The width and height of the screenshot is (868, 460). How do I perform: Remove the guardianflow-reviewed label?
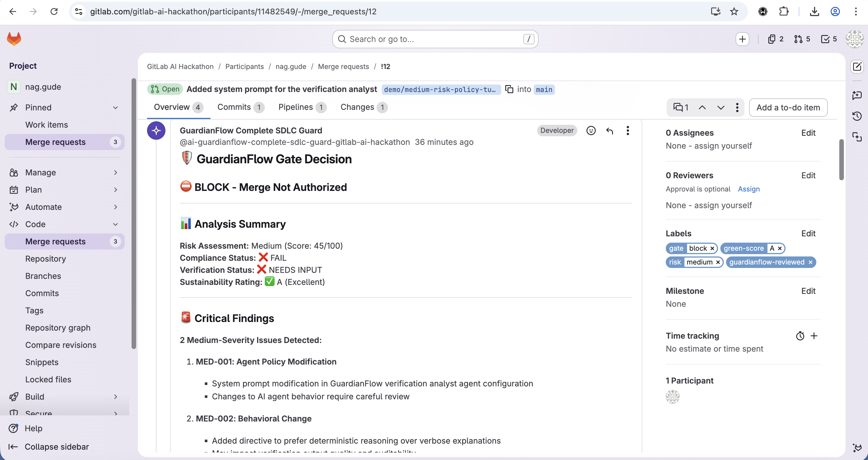(810, 262)
